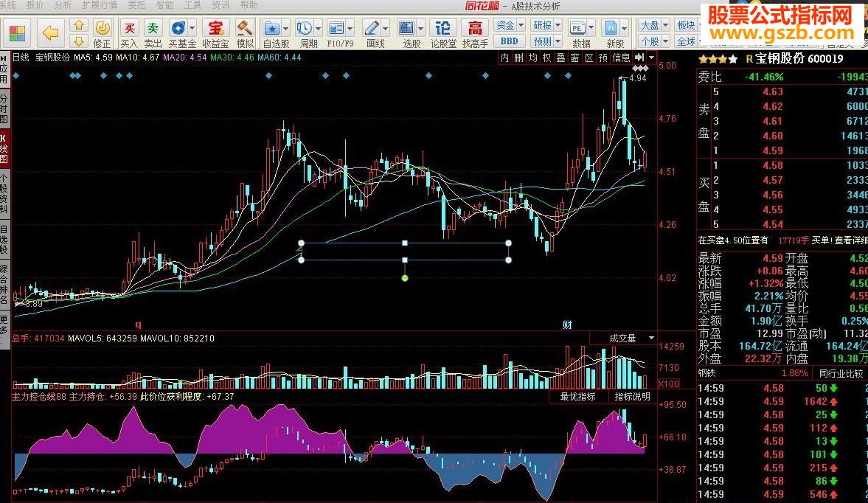868x503 pixels.
Task: Click the q marker below candlesticks
Action: (139, 325)
